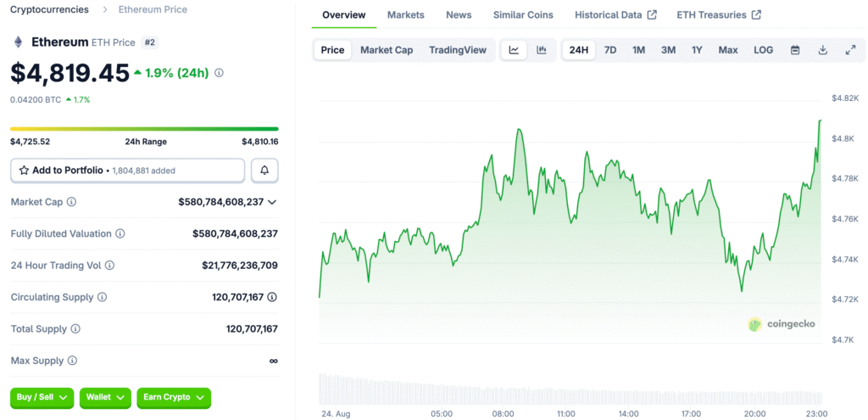This screenshot has height=420, width=868.
Task: Expand the Market Cap value chevron
Action: pyautogui.click(x=272, y=202)
